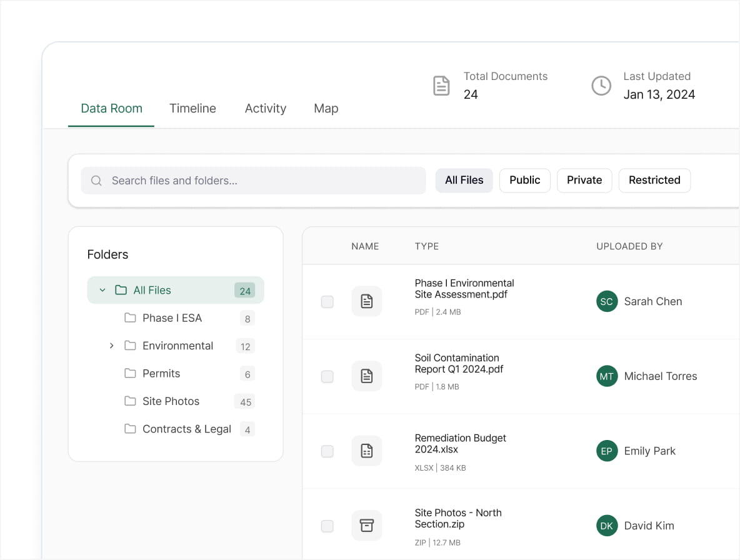Filter files by Restricted
Viewport: 740px width, 560px height.
pos(654,180)
